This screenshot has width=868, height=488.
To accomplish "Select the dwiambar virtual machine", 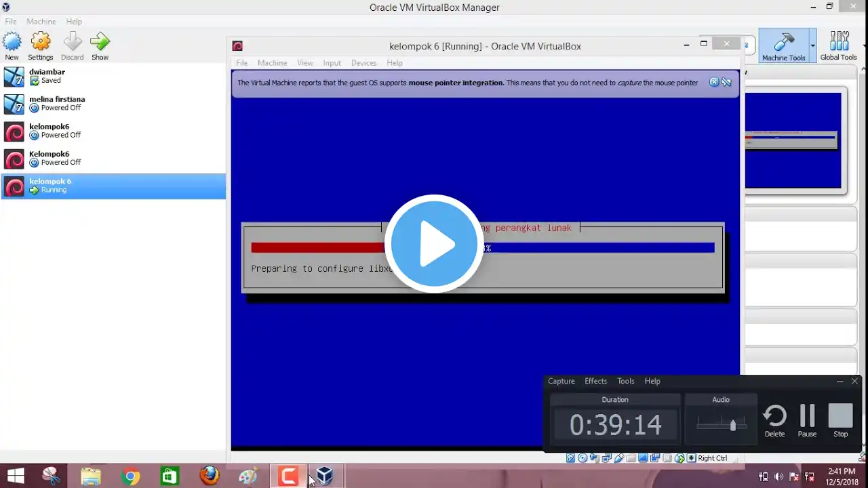I will point(113,76).
